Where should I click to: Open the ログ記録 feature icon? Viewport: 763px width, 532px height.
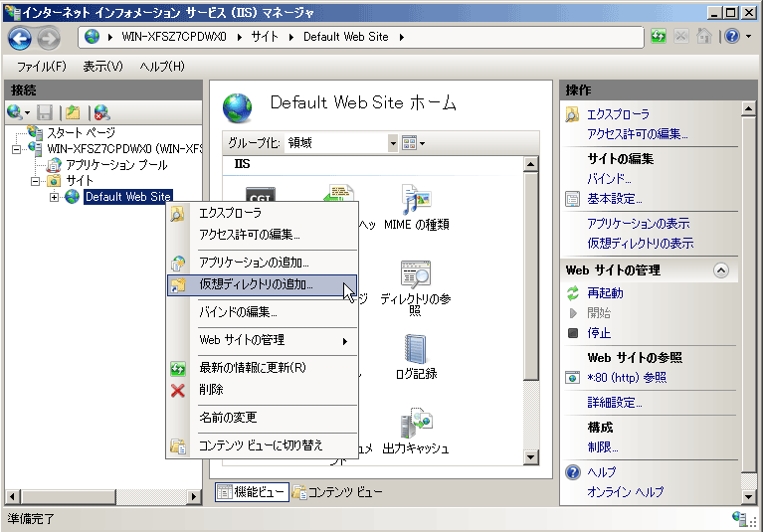[x=415, y=352]
